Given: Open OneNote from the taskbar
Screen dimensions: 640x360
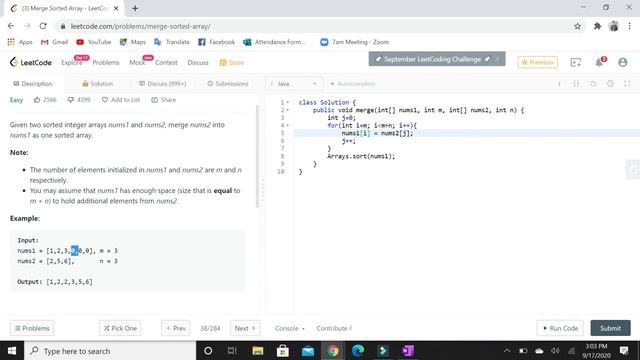Looking at the screenshot, I should coord(408,351).
